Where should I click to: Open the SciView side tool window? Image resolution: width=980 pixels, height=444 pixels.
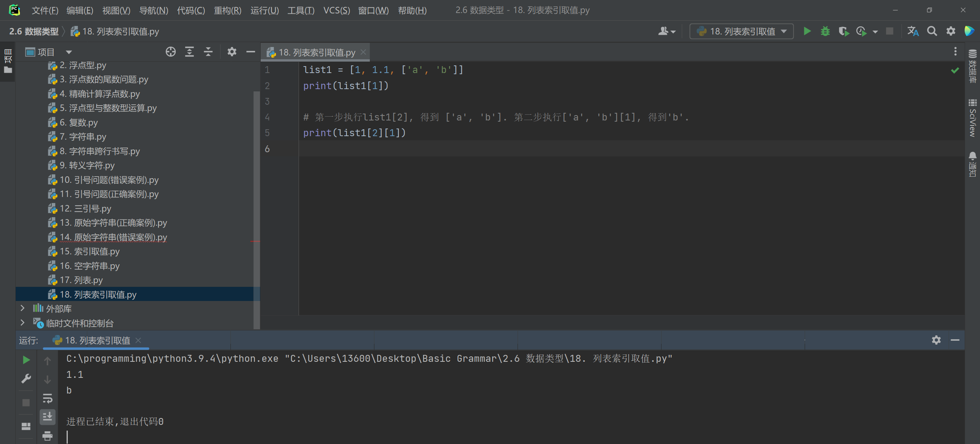point(973,117)
